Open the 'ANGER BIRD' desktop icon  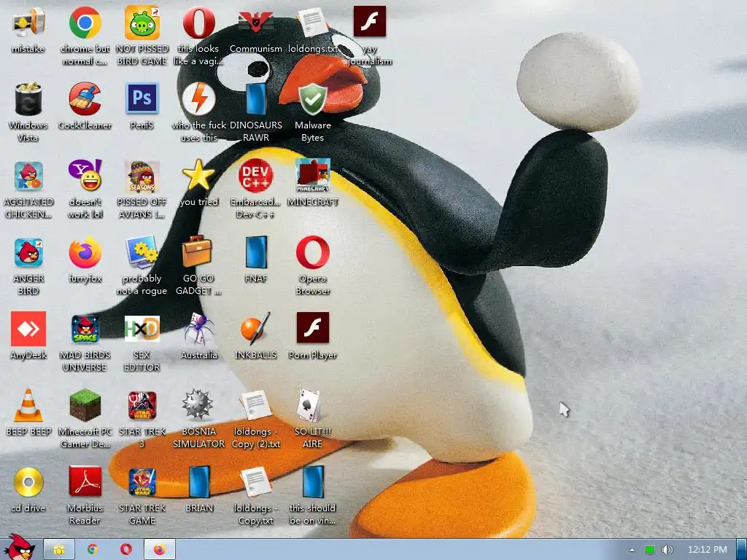(28, 252)
